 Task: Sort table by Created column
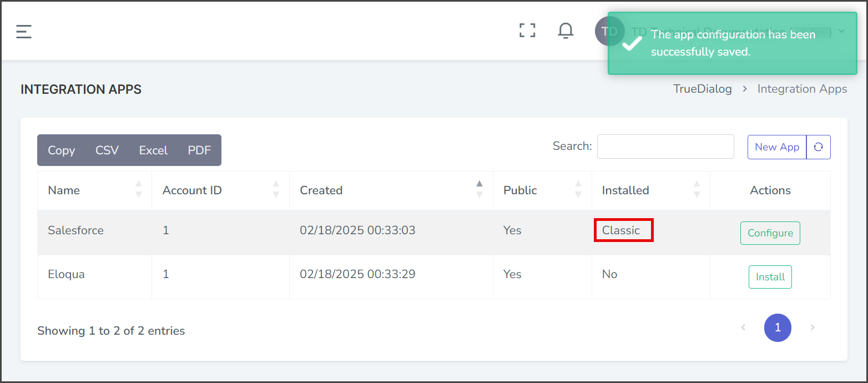(391, 190)
